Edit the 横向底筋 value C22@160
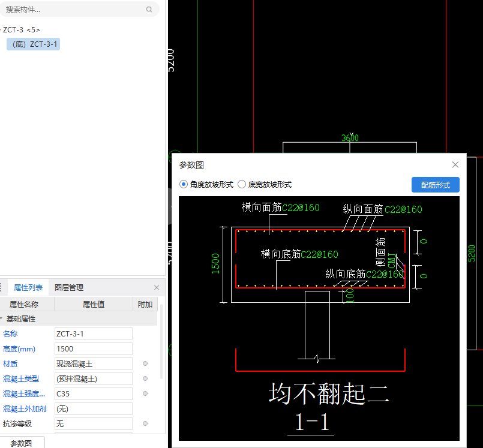 [319, 254]
